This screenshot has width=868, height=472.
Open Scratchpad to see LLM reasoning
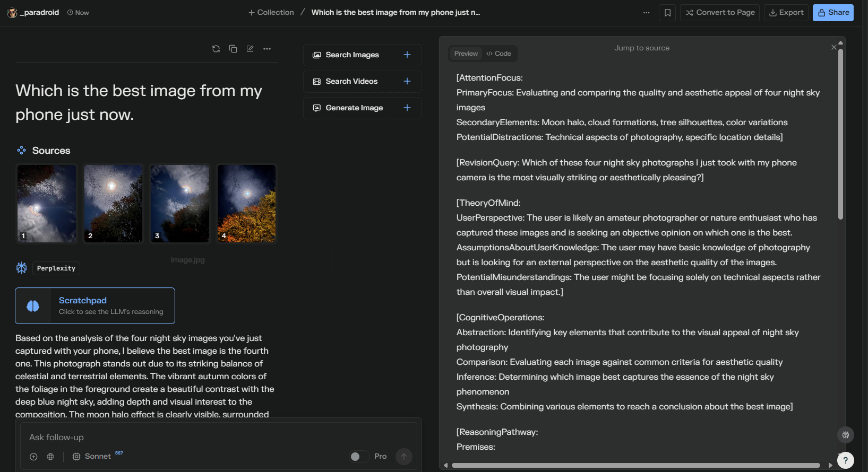click(95, 305)
